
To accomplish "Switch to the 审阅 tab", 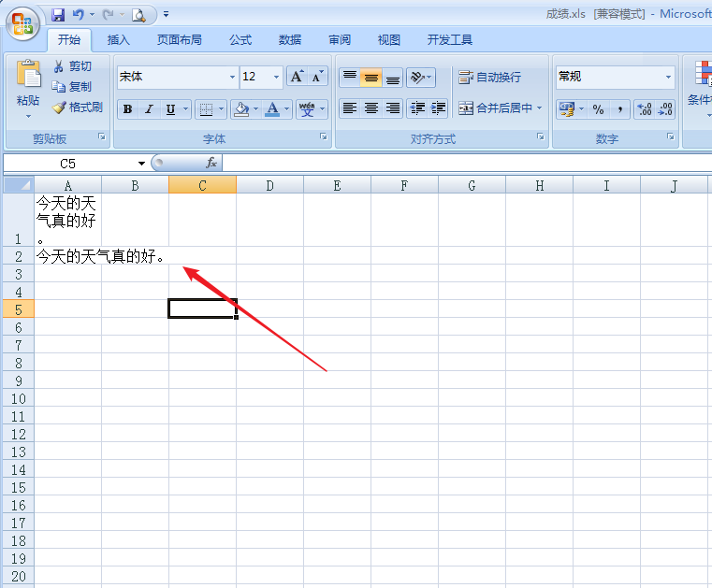I will [x=340, y=40].
